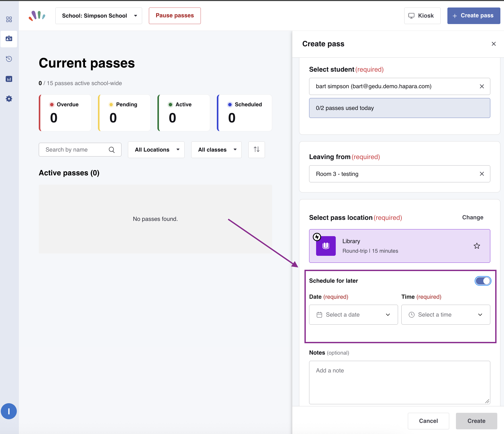Filter by the Pending status card
The image size is (504, 434).
tap(124, 113)
